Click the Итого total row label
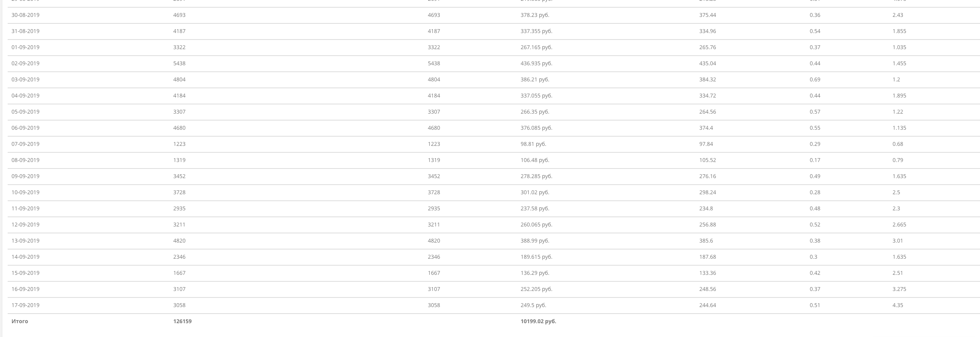Image resolution: width=980 pixels, height=337 pixels. (20, 321)
